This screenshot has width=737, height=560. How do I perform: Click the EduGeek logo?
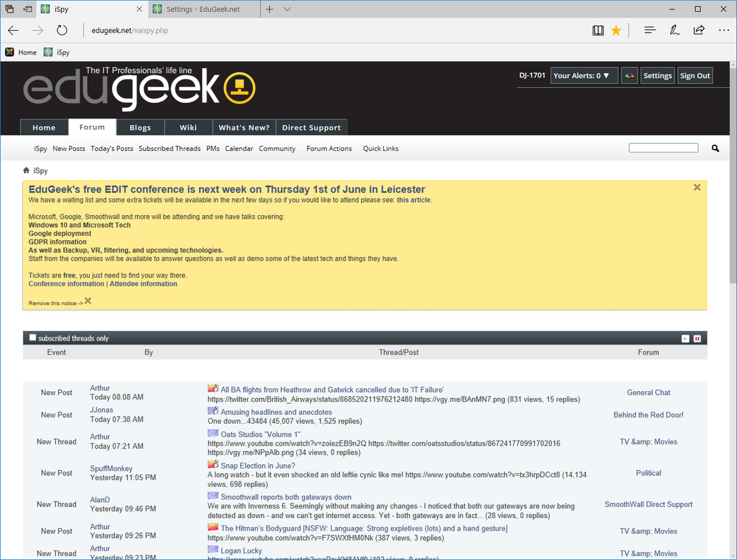pyautogui.click(x=139, y=88)
